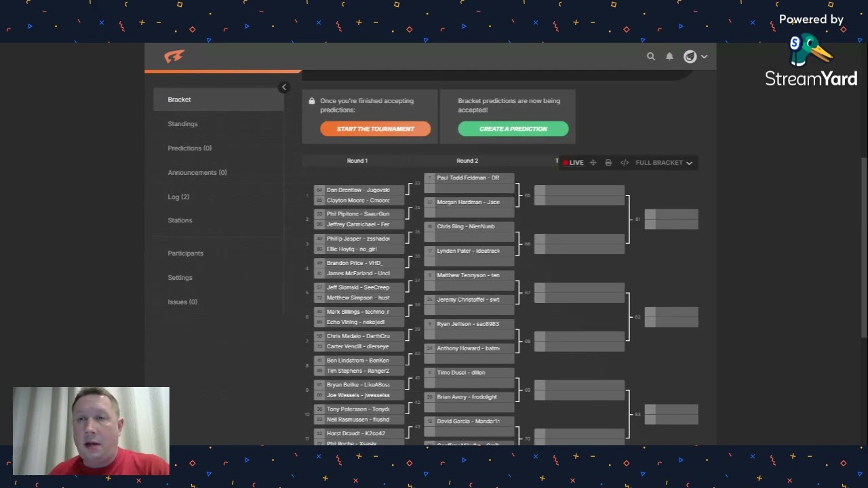Click the Challonge logo in the header
Image resolution: width=868 pixels, height=488 pixels.
coord(174,56)
